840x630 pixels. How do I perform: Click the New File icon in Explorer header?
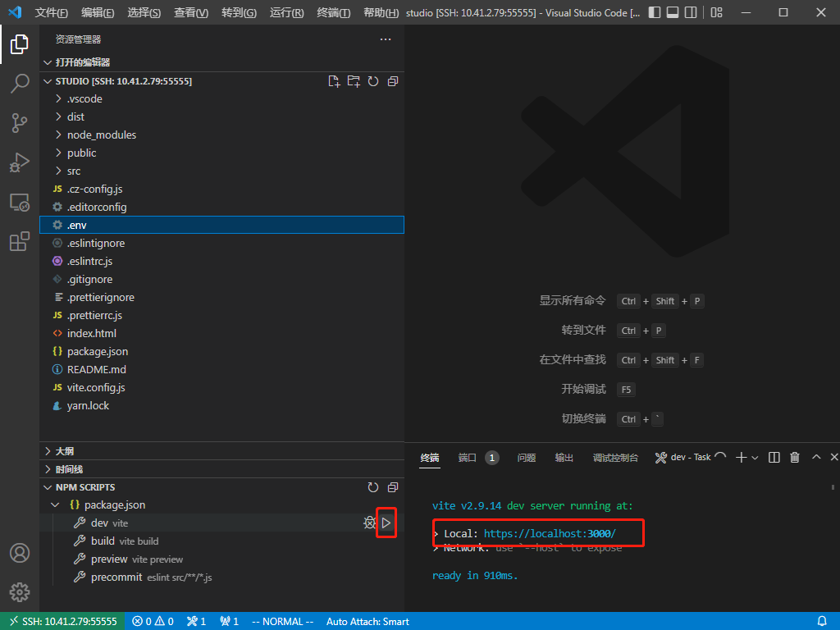pyautogui.click(x=333, y=81)
